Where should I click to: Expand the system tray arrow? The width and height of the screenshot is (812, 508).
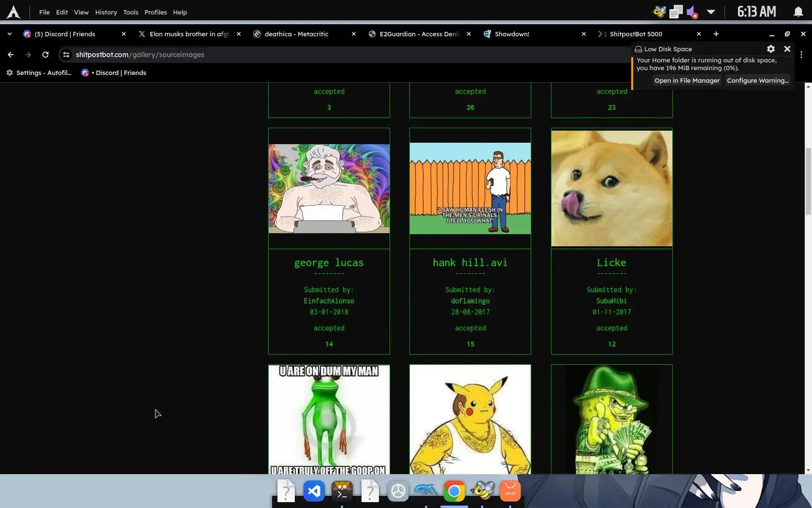click(x=711, y=12)
